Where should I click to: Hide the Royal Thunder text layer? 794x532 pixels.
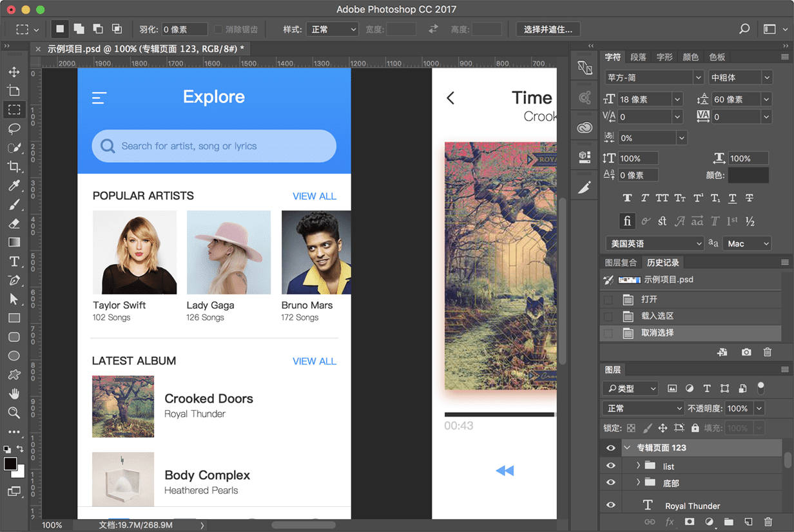[x=610, y=506]
